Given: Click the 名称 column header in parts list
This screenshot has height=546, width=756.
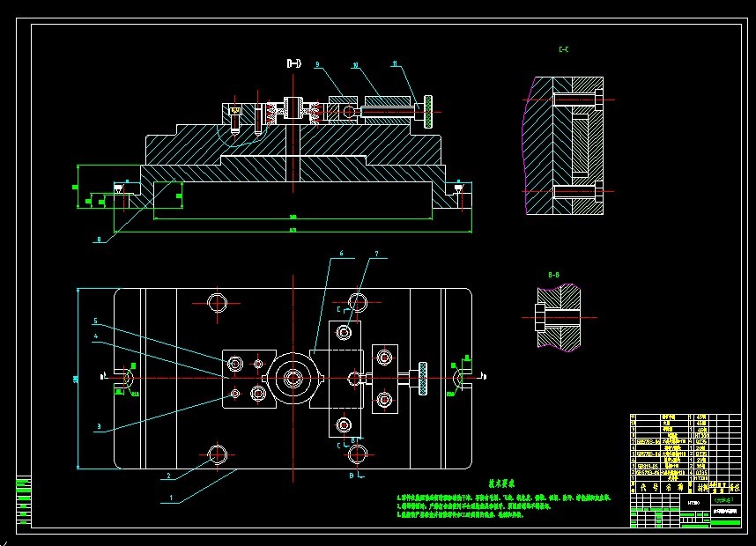Looking at the screenshot, I should (673, 488).
